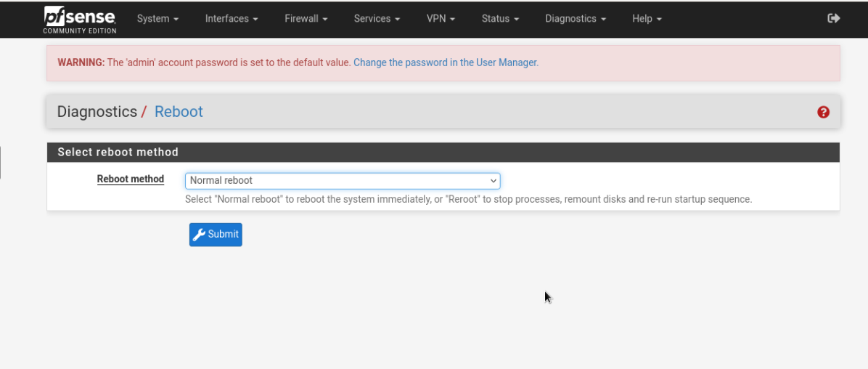Follow the 'Change the password in the User Manager' link
The height and width of the screenshot is (369, 868).
[x=446, y=62]
